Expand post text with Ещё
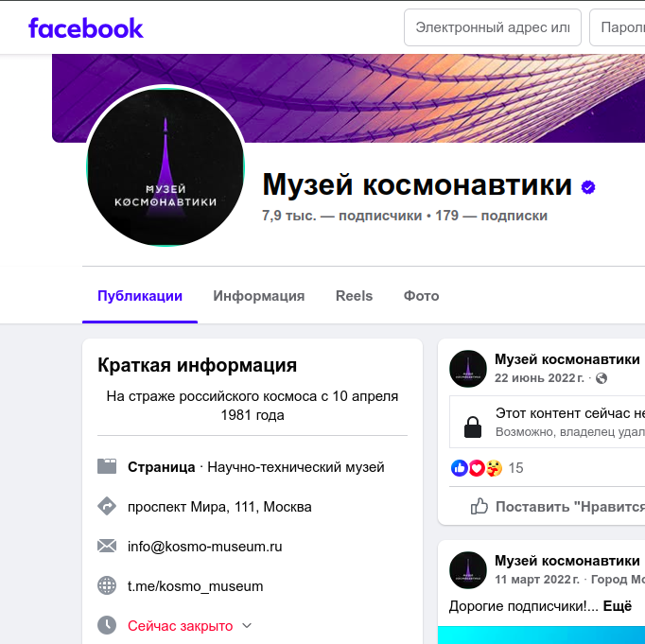This screenshot has width=645, height=644. pos(617,606)
